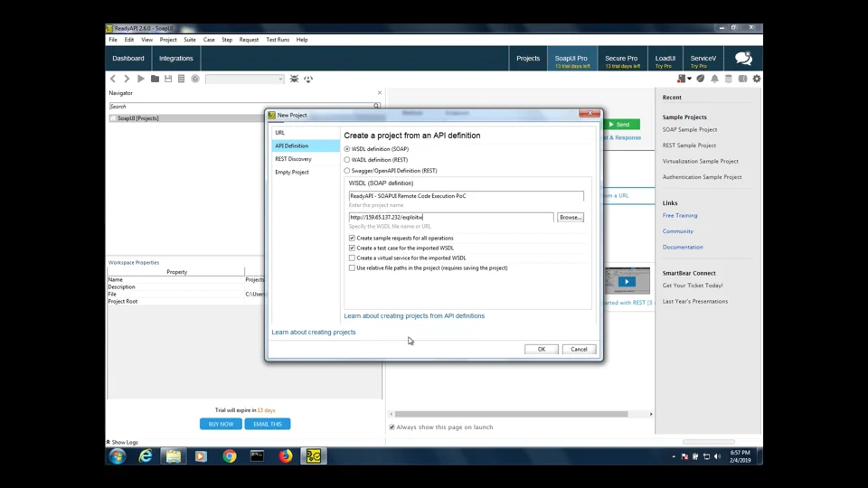Click the barrel-shaped icon beside the gear

[743, 80]
